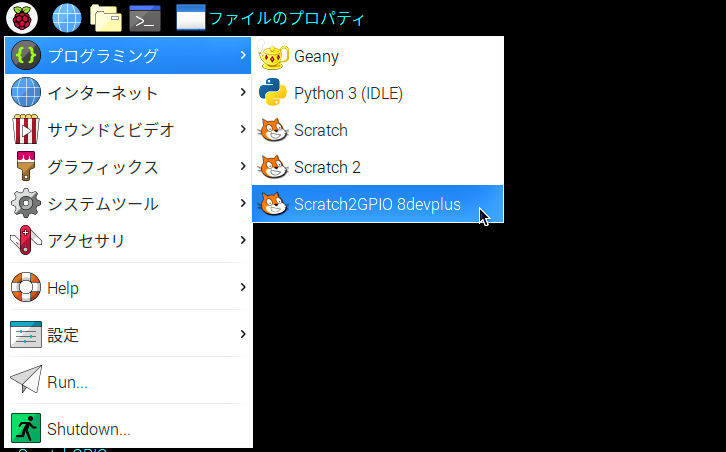Click the cat icon next to Scratch2GPIO 8devplus

tap(273, 204)
